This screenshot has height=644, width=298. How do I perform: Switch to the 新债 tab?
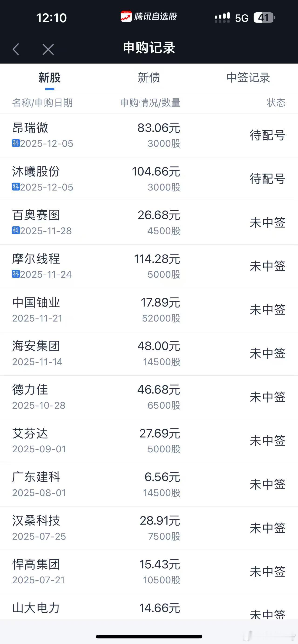click(149, 77)
